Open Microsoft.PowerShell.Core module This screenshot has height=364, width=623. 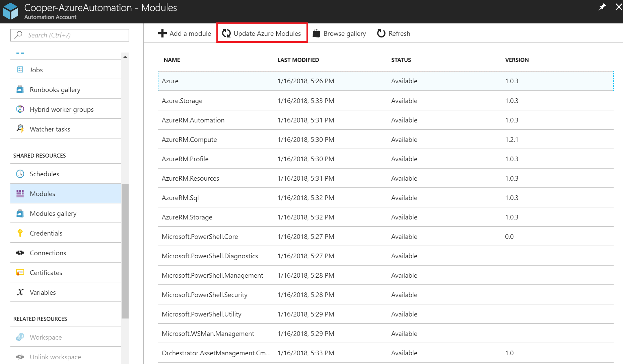386,236
